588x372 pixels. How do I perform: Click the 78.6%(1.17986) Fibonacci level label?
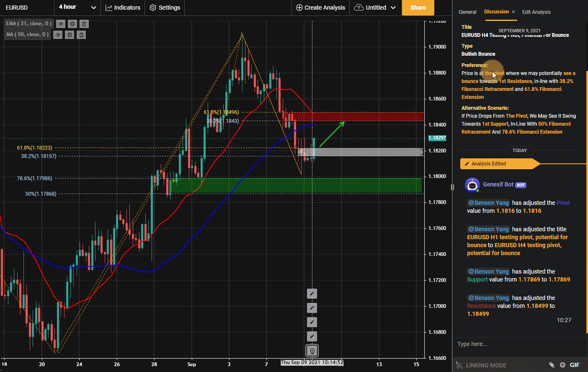coord(34,178)
